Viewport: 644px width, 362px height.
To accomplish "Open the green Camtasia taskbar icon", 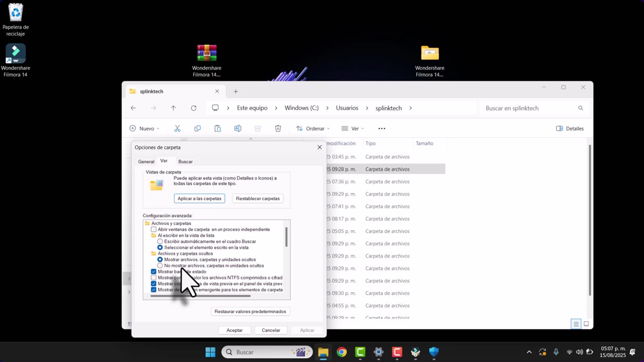I will click(360, 352).
